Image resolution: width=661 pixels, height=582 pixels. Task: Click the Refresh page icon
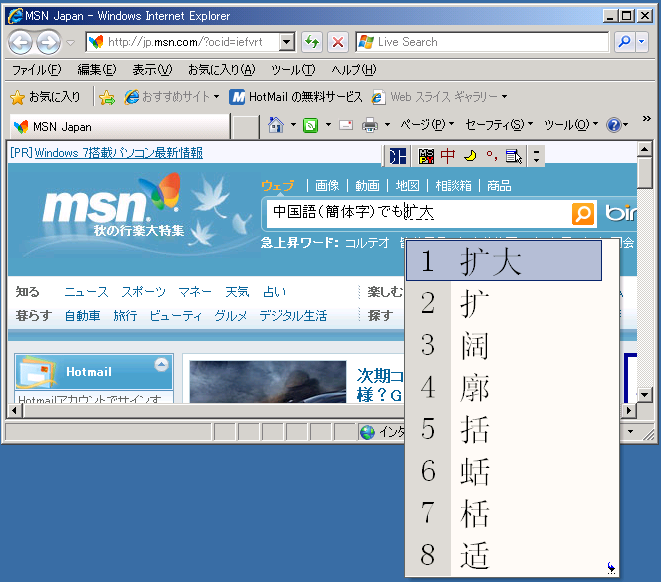(312, 42)
